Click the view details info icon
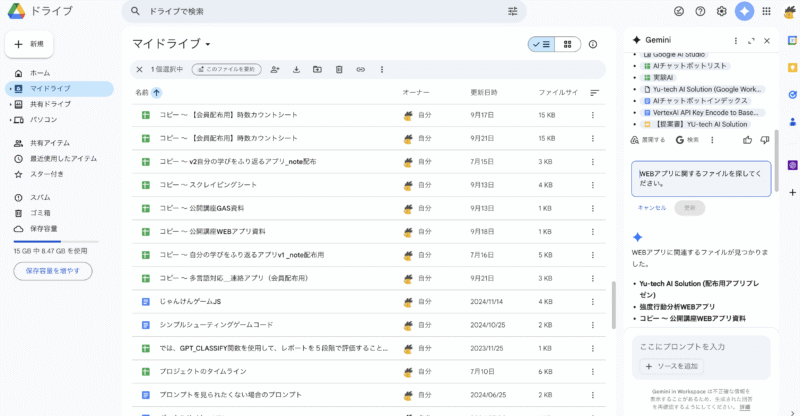Viewport: 800px width, 416px height. [593, 44]
